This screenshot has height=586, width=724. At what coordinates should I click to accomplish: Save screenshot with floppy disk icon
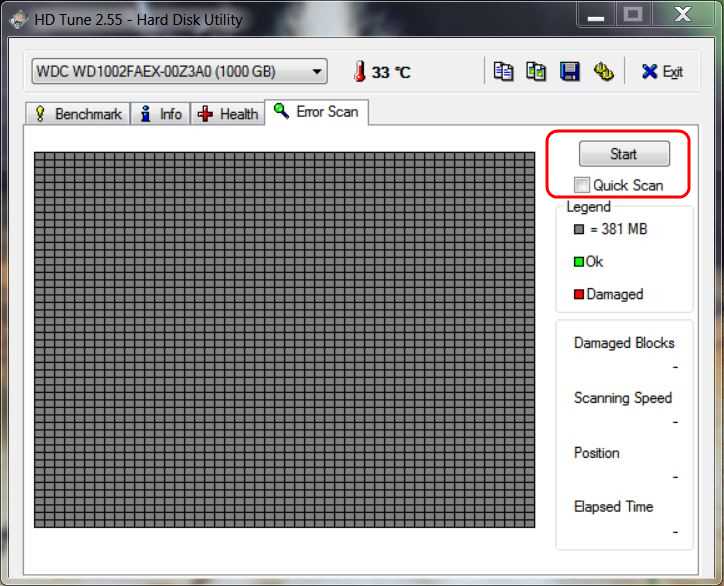tap(569, 72)
